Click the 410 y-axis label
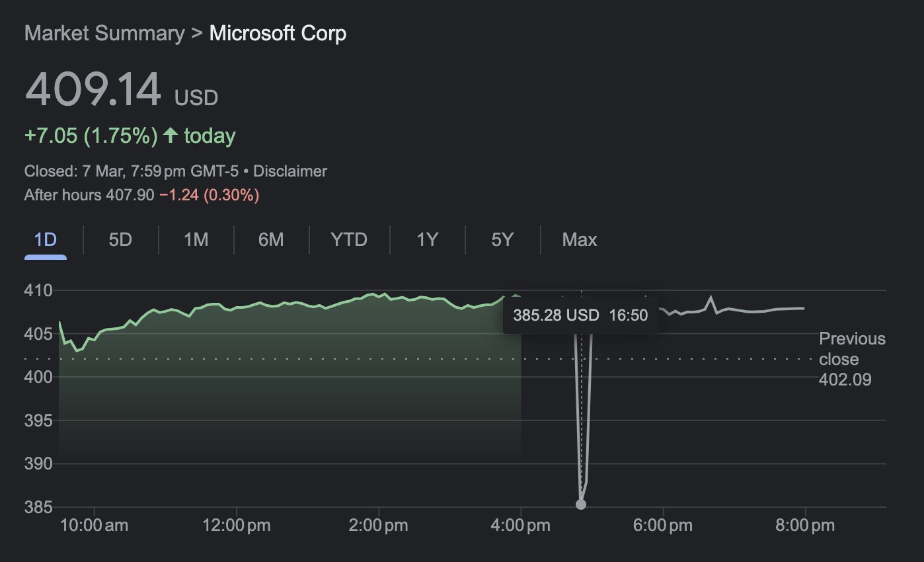This screenshot has height=562, width=924. [38, 290]
